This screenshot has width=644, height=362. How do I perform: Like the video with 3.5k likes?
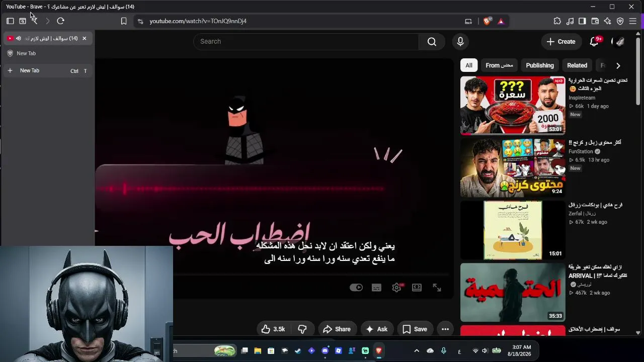tap(273, 329)
